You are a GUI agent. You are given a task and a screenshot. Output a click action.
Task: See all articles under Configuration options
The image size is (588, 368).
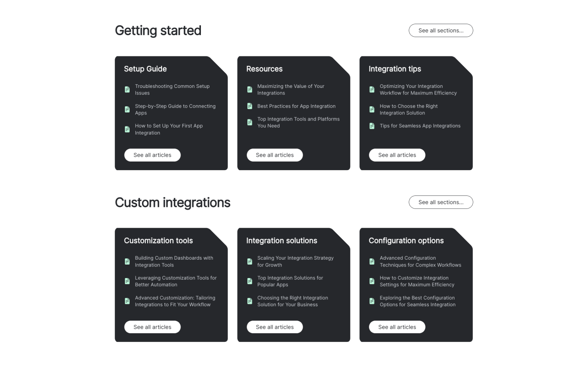397,327
